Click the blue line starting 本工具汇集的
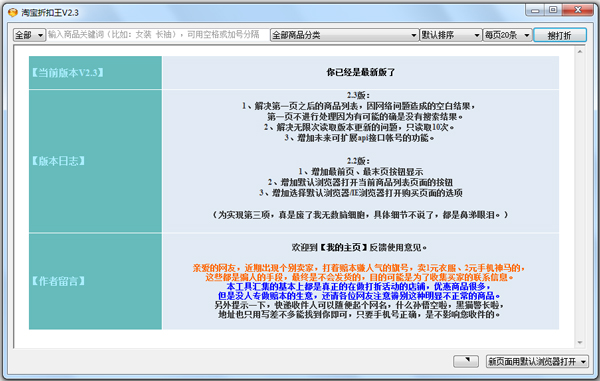Image resolution: width=600 pixels, height=381 pixels. click(359, 287)
